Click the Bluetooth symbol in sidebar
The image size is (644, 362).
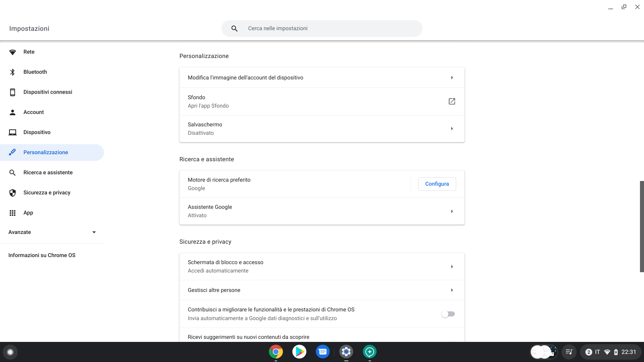[12, 72]
